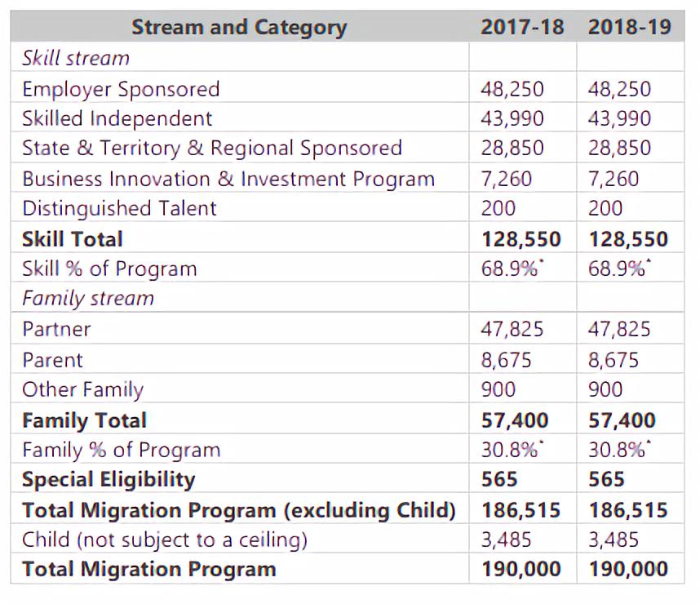Click the "Parent" row label

(52, 360)
